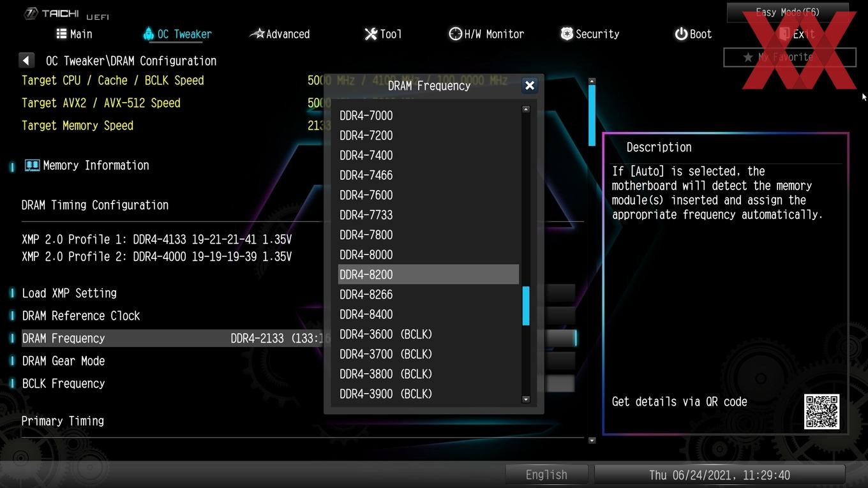Click the Memory Information book icon
The width and height of the screenshot is (868, 488).
pyautogui.click(x=32, y=165)
